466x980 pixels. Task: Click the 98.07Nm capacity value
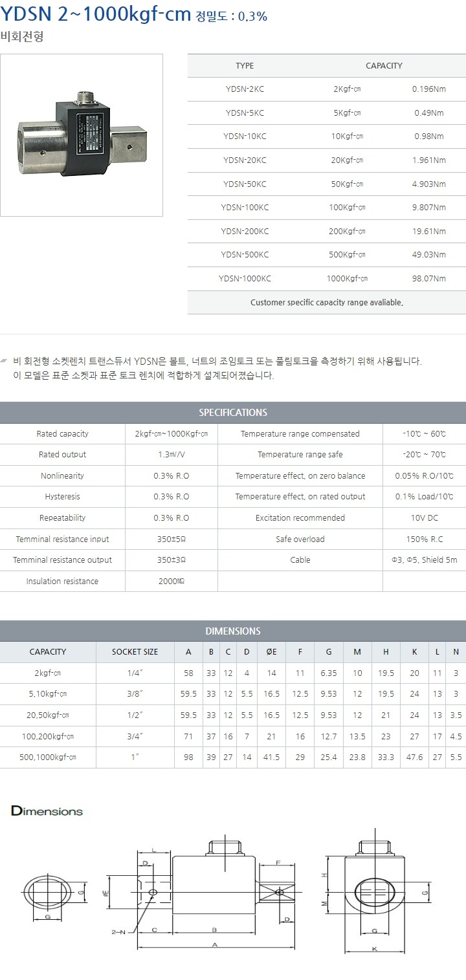tap(430, 278)
